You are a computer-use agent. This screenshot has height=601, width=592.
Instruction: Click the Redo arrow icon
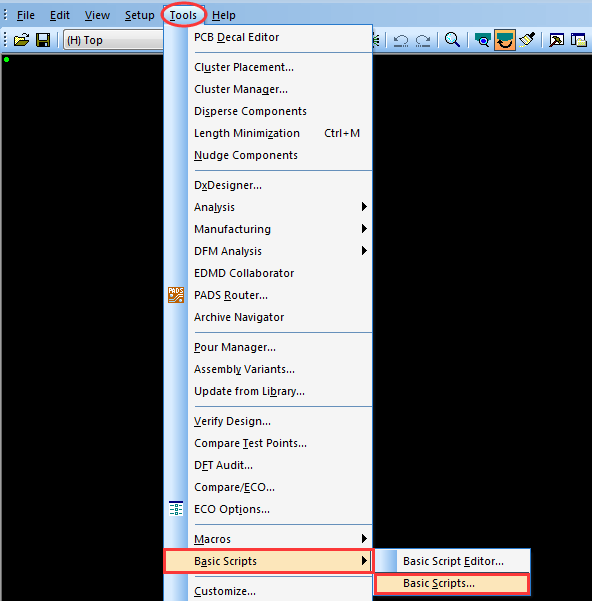pyautogui.click(x=423, y=40)
